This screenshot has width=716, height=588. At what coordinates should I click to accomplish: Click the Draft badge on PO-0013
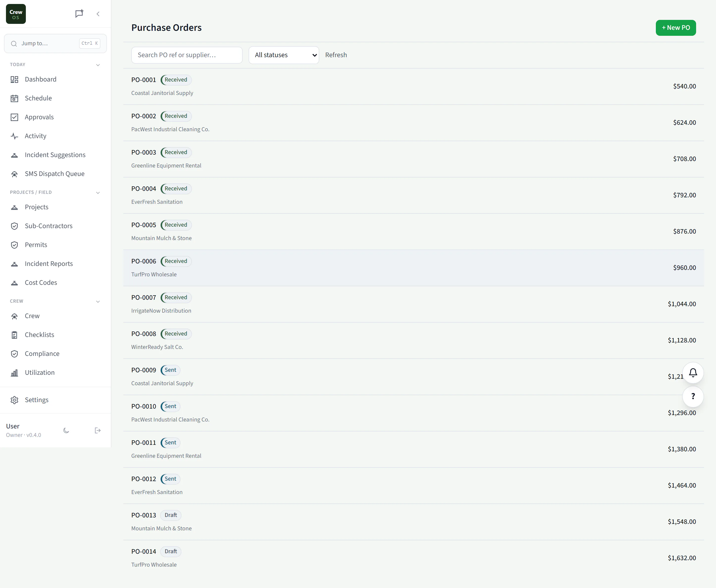(x=171, y=515)
